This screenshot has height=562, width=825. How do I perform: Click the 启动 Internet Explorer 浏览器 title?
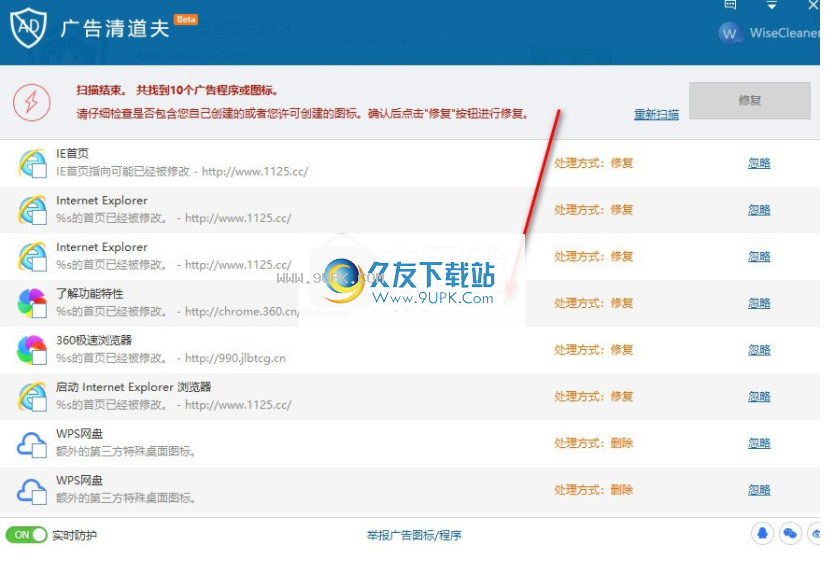pyautogui.click(x=133, y=387)
